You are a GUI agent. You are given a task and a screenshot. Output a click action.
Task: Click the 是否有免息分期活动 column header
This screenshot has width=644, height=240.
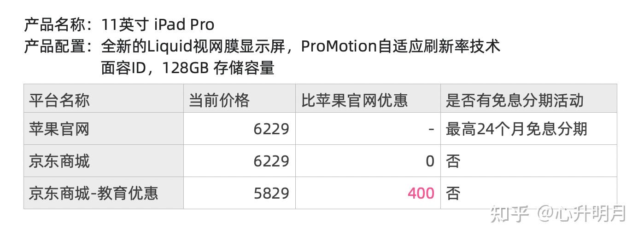pos(515,100)
